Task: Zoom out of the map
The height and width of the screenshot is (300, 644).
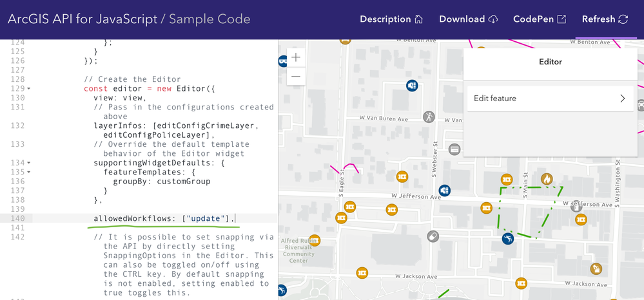Action: coord(296,77)
